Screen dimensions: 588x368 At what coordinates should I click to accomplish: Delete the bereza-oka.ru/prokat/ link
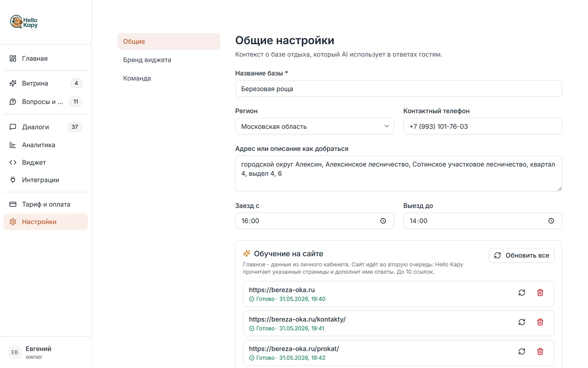(540, 351)
